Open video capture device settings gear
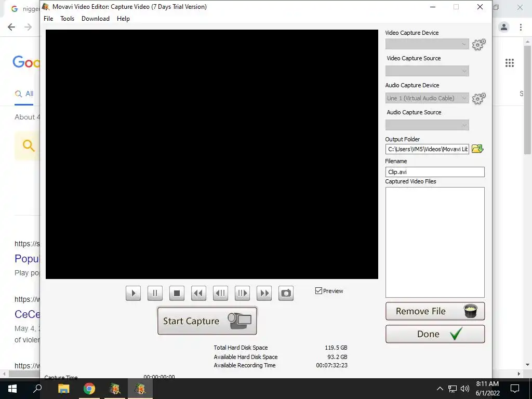532x399 pixels. click(x=478, y=44)
